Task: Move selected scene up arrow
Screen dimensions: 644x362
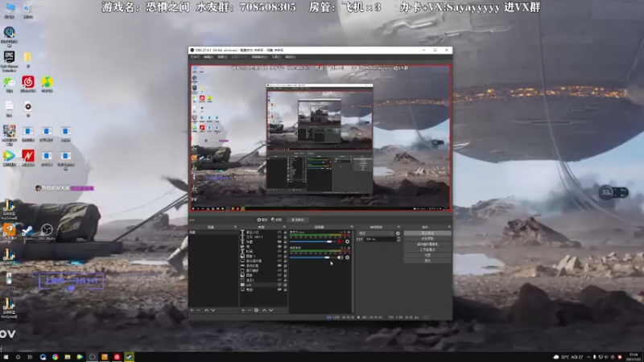Action: pos(207,311)
